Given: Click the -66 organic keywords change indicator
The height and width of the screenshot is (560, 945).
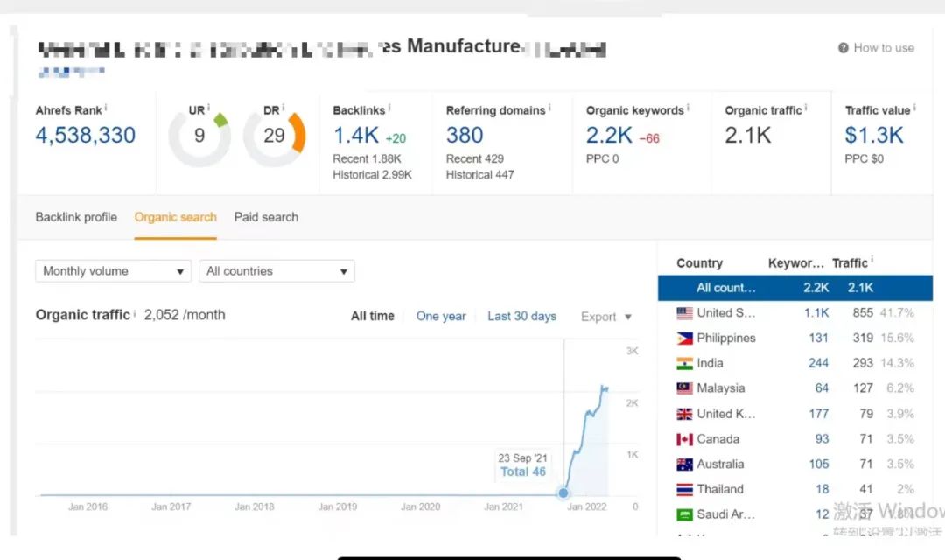Looking at the screenshot, I should coord(649,138).
